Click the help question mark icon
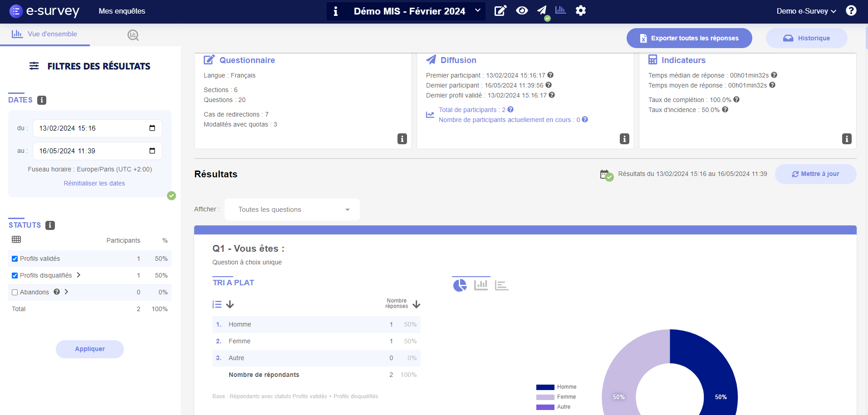 [851, 11]
